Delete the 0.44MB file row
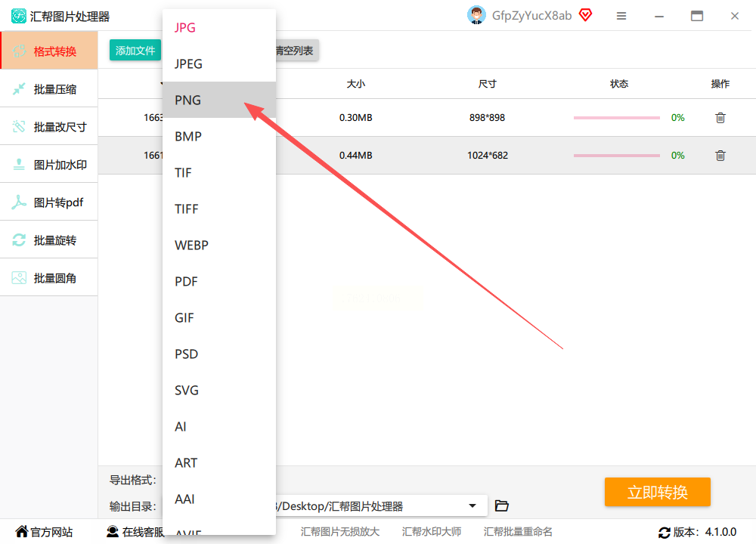 tap(720, 155)
